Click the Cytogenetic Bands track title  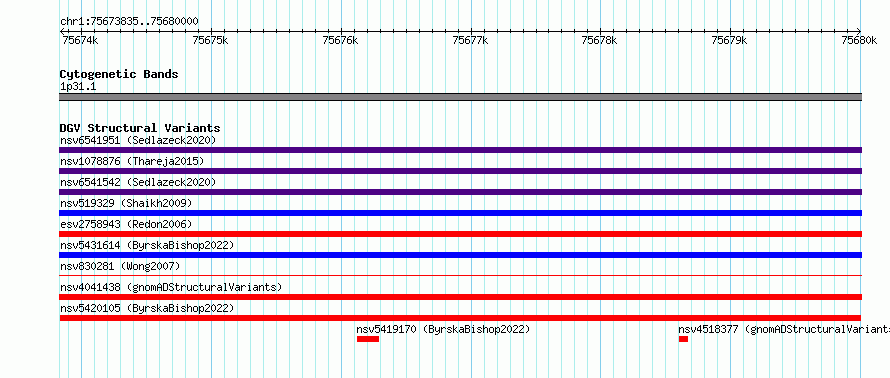[x=119, y=74]
